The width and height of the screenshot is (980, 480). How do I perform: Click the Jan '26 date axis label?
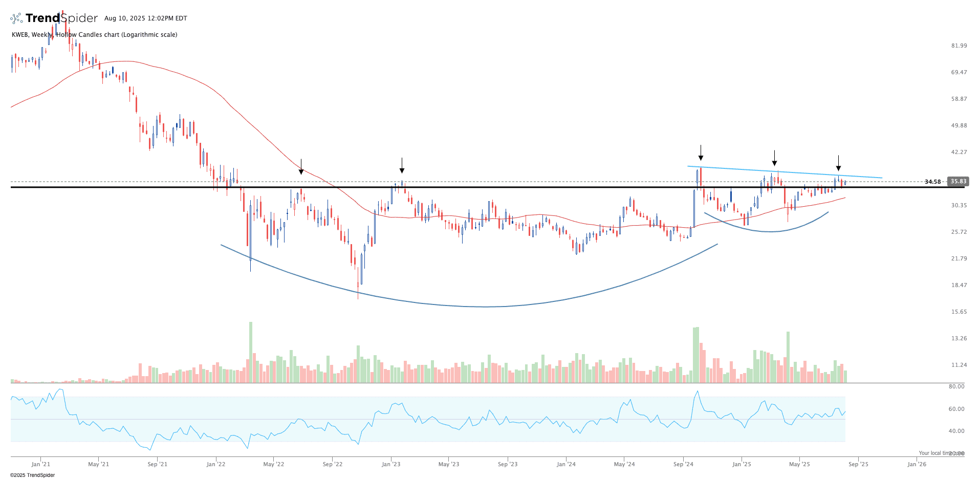tap(917, 464)
